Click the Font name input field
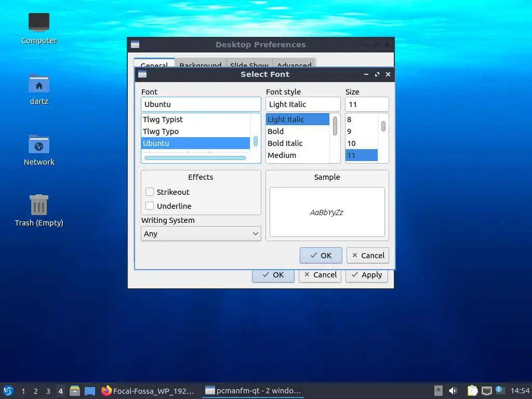 201,104
